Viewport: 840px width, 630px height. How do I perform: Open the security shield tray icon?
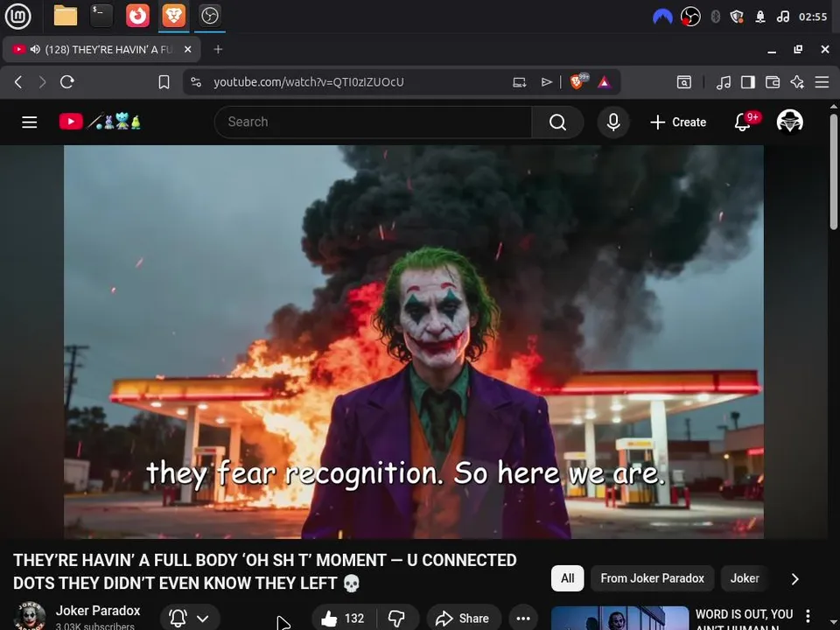737,17
